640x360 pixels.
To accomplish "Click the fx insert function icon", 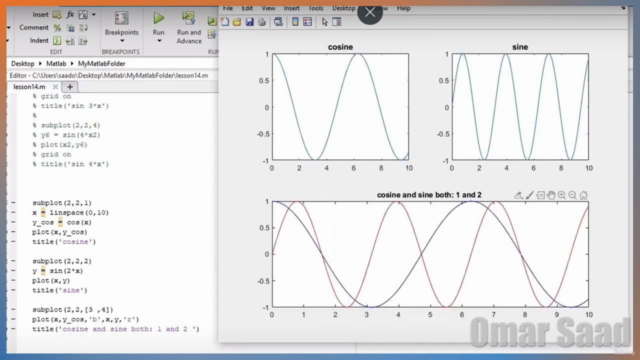I will pos(70,15).
